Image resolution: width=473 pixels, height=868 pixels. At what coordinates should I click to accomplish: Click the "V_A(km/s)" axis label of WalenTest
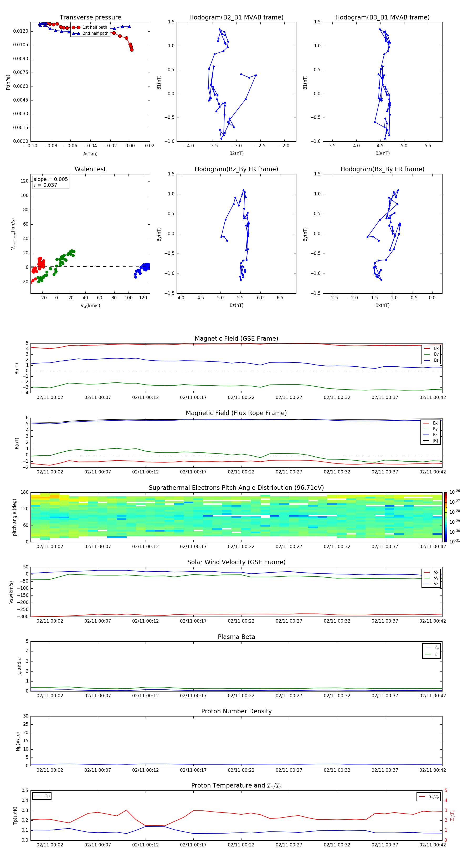[90, 306]
